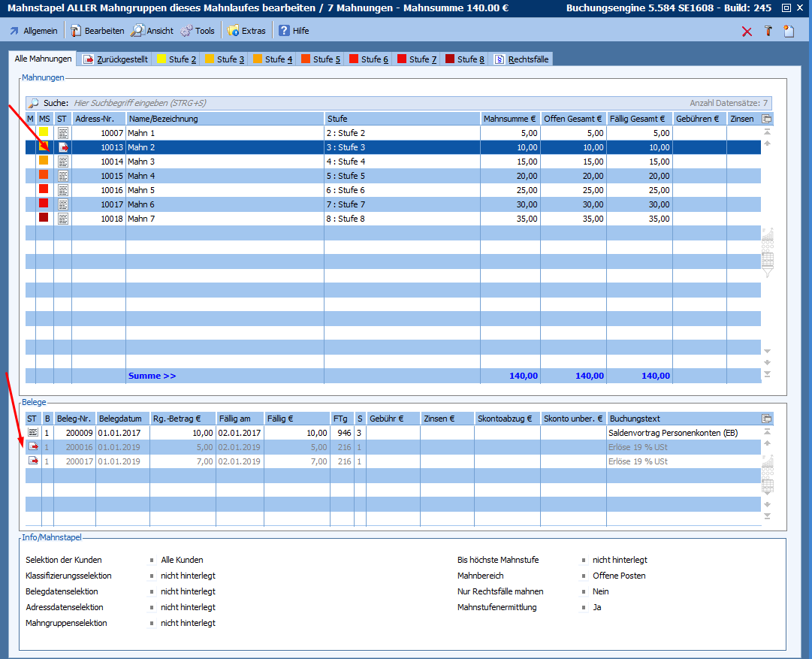Screen dimensions: 812x659
Task: Click the deferred status icon for Beleg 200016
Action: [32, 447]
